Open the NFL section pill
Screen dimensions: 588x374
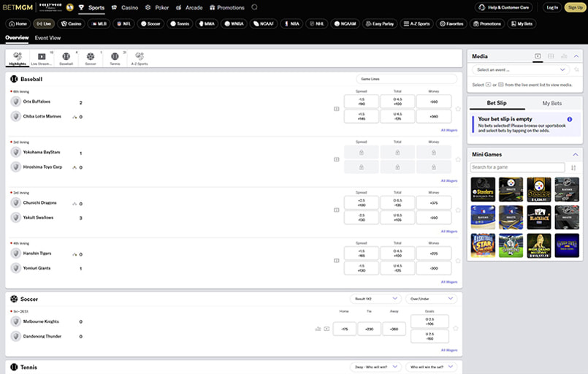click(x=123, y=23)
